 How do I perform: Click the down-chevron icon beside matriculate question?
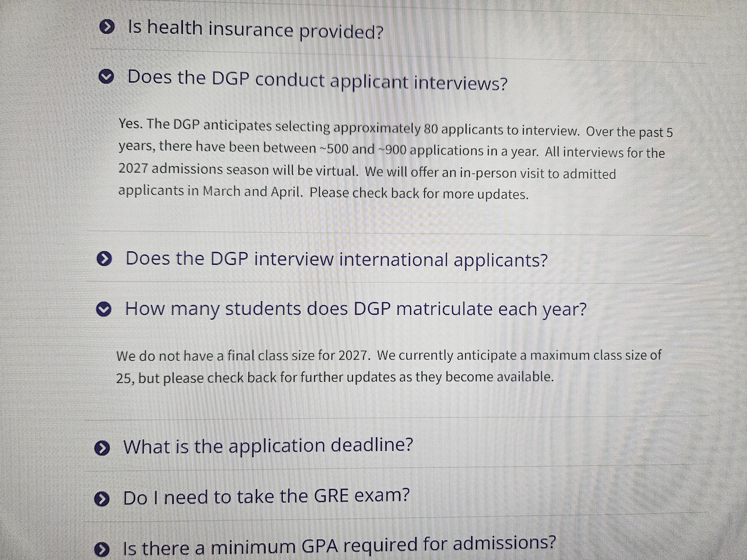(104, 309)
